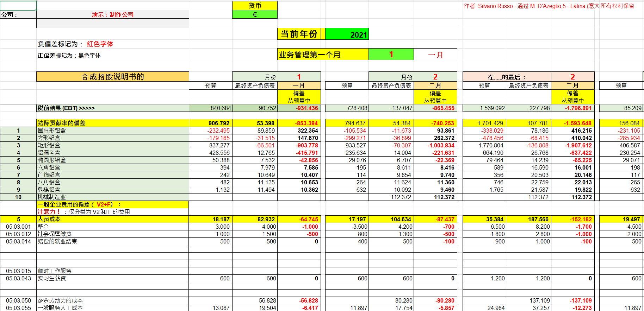Click the 圆柱形铝盒 product row label
Screen dimensions: 644x311
click(x=113, y=130)
